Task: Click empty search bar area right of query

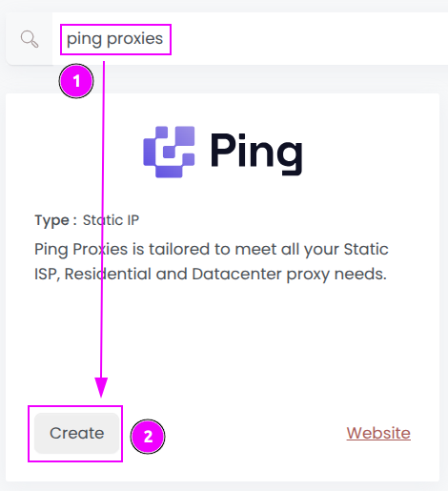Action: click(x=308, y=39)
